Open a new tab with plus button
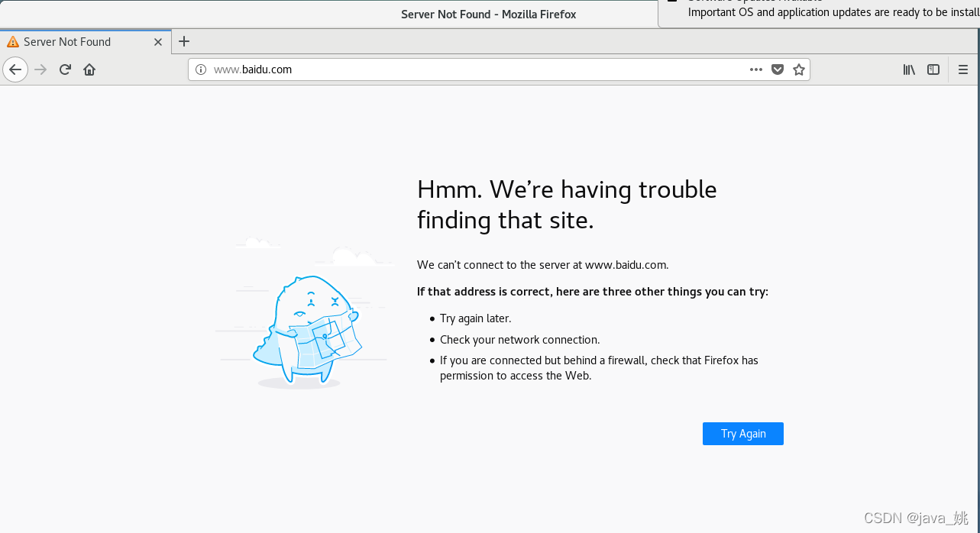Viewport: 980px width, 533px height. tap(184, 42)
